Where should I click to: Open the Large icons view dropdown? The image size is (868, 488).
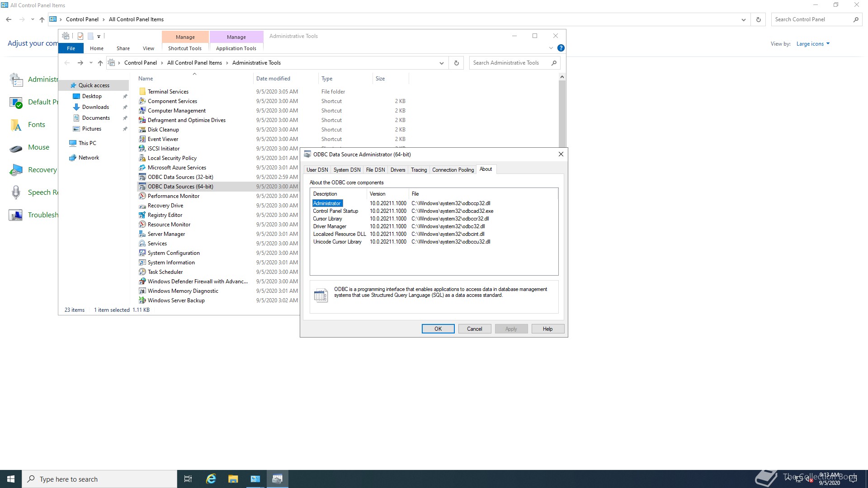[x=812, y=44]
